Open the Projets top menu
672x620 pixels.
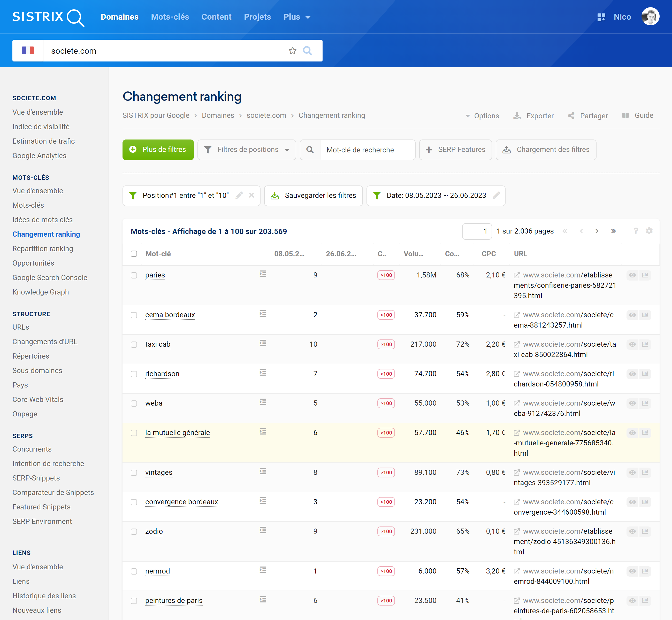[x=257, y=17]
